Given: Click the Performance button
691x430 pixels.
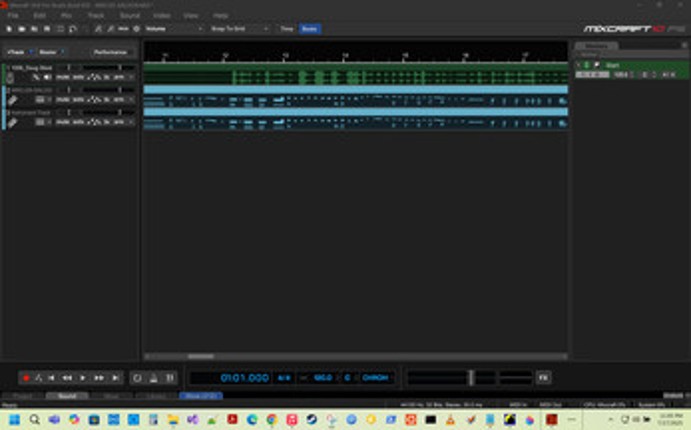Looking at the screenshot, I should 110,52.
